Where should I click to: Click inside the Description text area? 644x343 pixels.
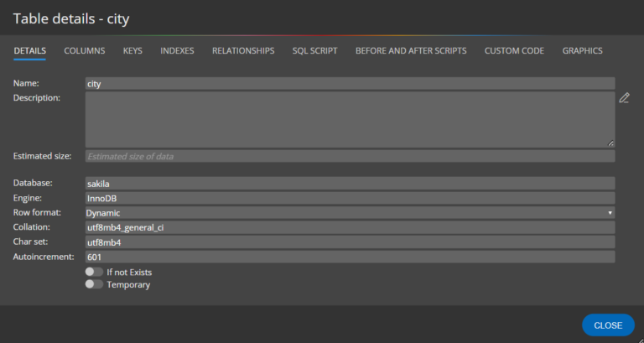350,120
